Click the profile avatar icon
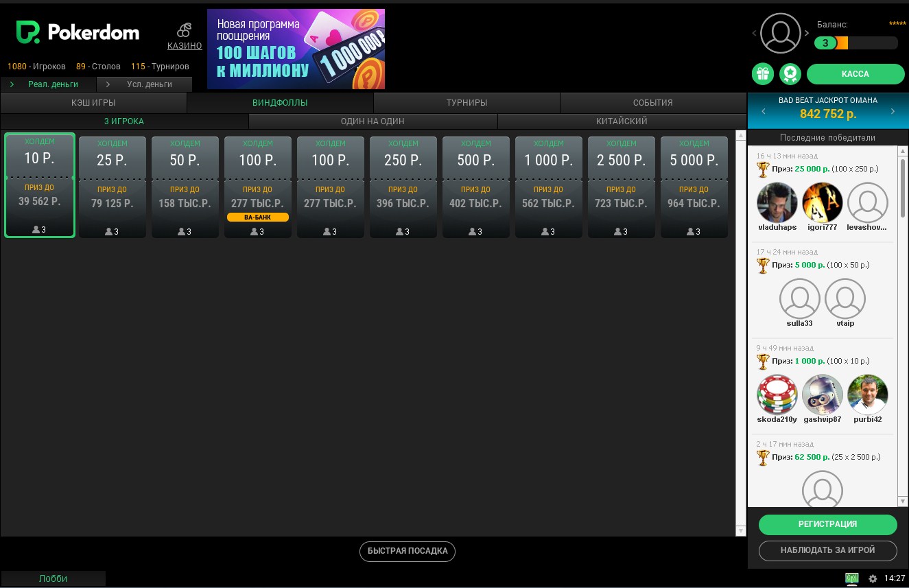The width and height of the screenshot is (909, 588). pos(781,33)
